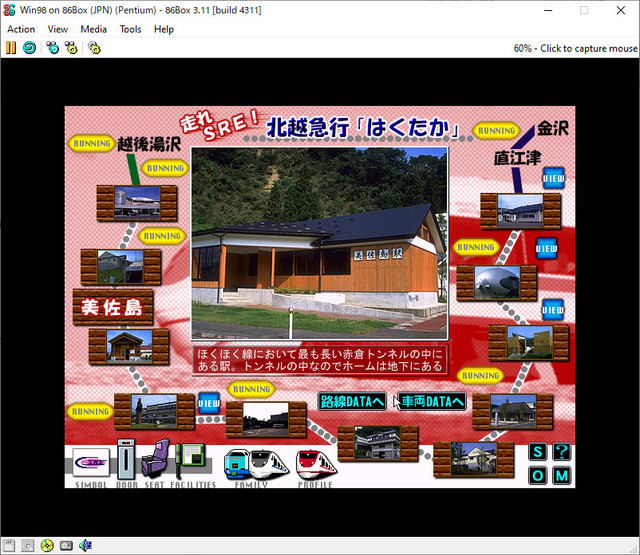The image size is (640, 555).
Task: Select the 直江津 station building thumbnail
Action: click(520, 211)
